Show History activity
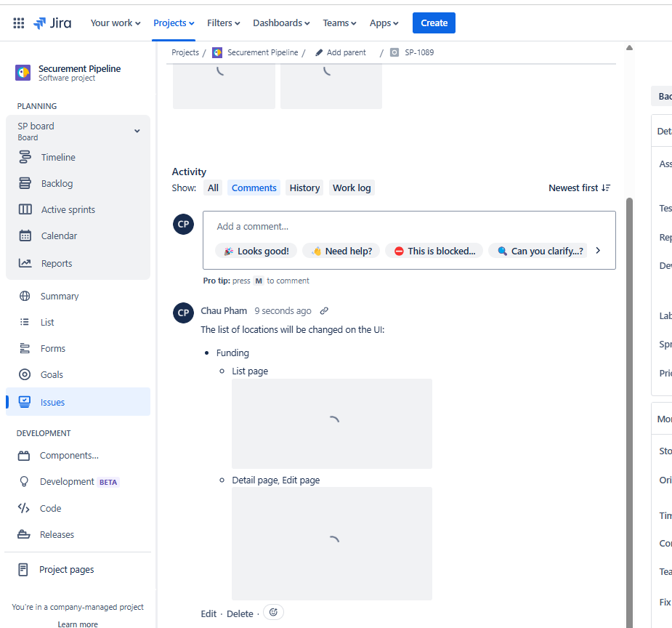 point(304,188)
